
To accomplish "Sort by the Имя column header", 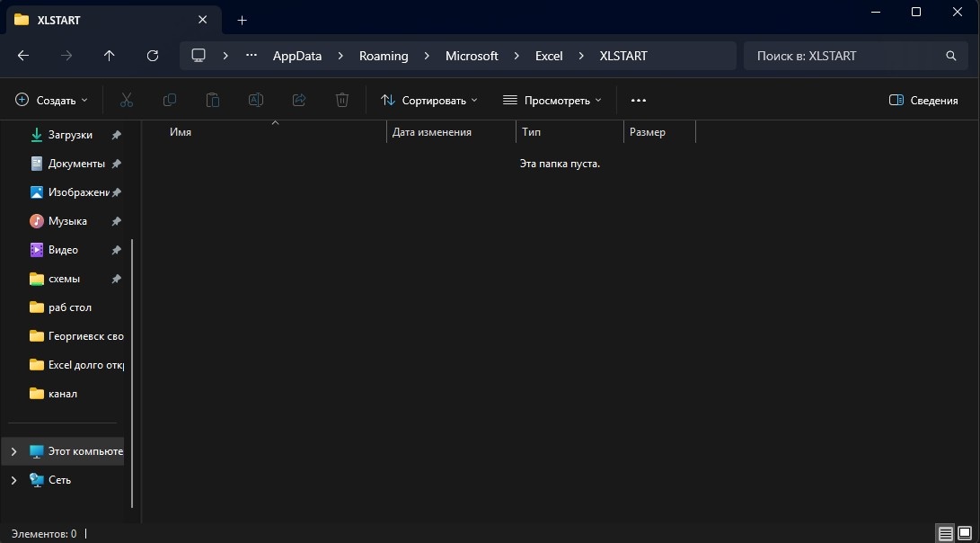I will pyautogui.click(x=264, y=132).
